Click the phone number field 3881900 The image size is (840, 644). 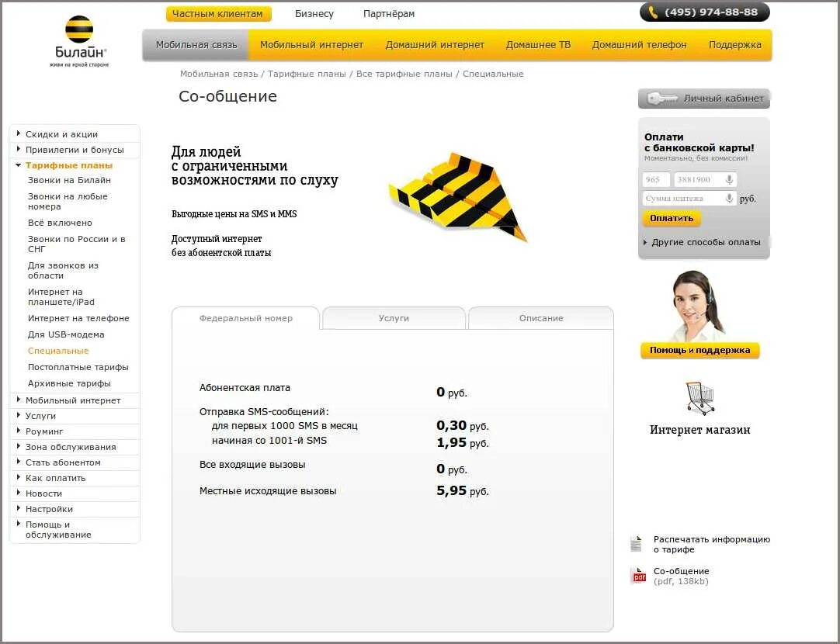point(705,179)
